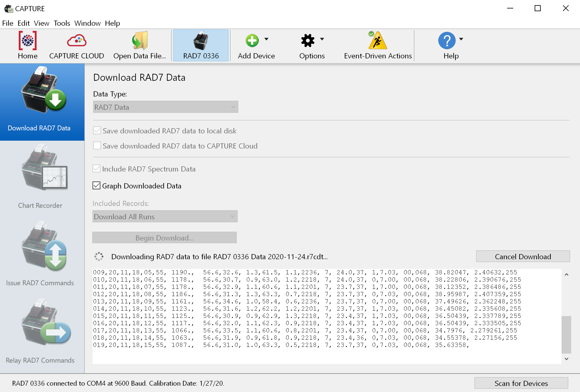580x392 pixels.
Task: Open the Included Records dropdown
Action: pos(165,217)
